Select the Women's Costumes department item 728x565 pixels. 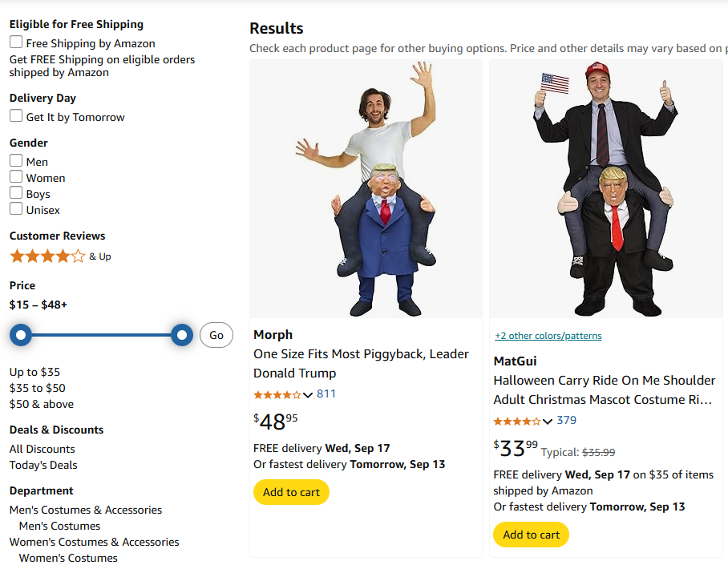point(68,558)
